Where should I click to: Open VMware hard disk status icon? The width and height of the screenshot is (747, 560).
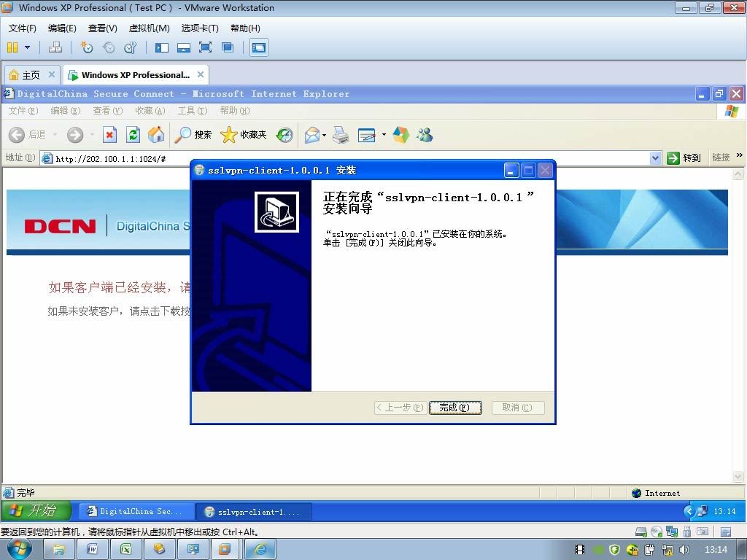click(x=641, y=532)
